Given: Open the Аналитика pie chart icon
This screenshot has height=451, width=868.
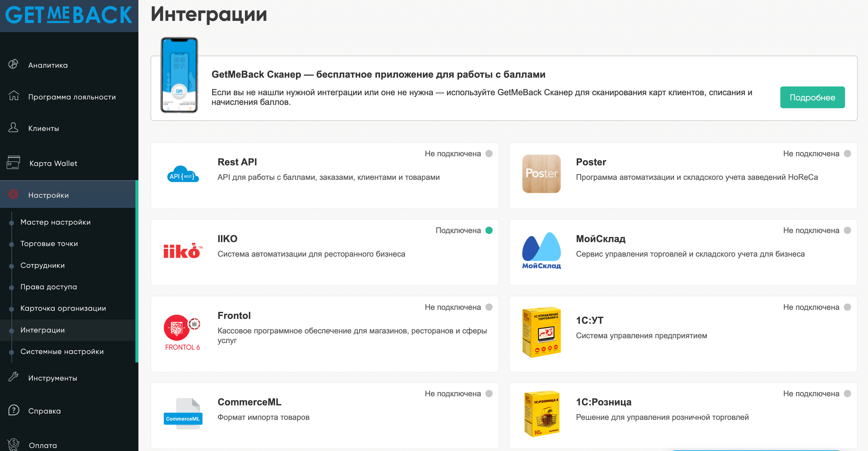Looking at the screenshot, I should 14,64.
